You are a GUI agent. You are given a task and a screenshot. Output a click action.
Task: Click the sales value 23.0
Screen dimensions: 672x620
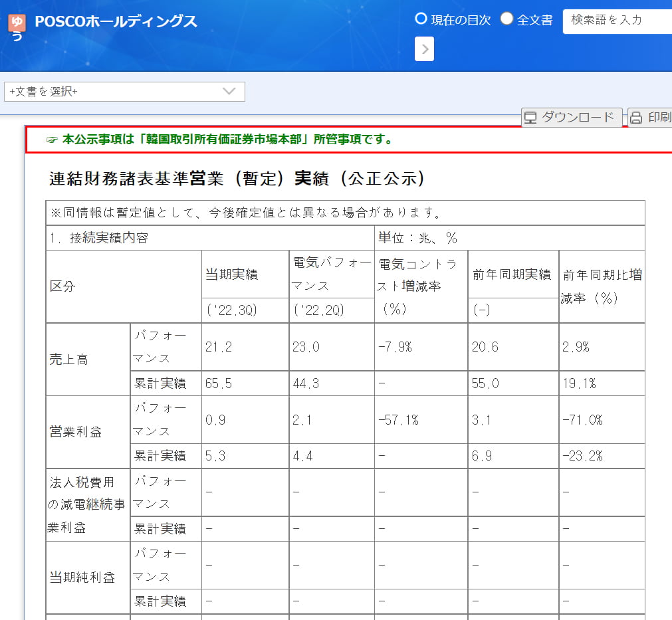(x=332, y=347)
